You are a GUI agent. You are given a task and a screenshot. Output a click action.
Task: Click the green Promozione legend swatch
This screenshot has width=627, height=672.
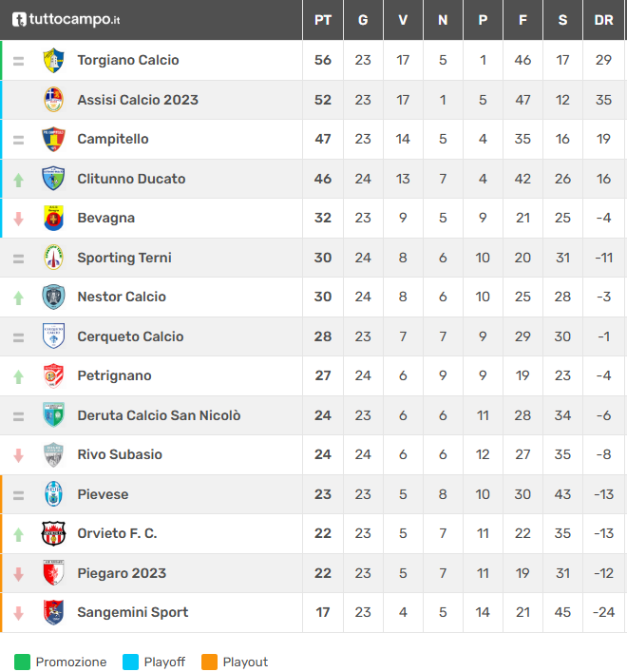pos(22,662)
